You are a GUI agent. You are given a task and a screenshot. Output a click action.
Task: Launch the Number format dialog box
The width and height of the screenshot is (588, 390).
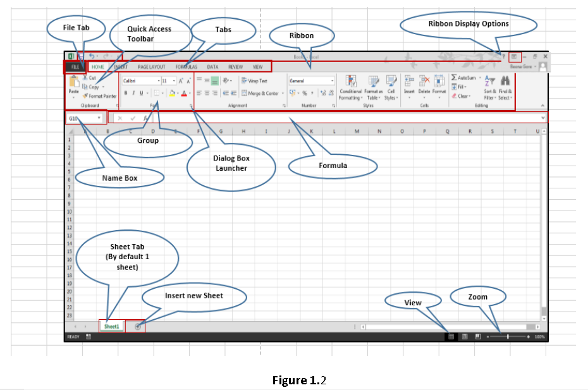[333, 106]
